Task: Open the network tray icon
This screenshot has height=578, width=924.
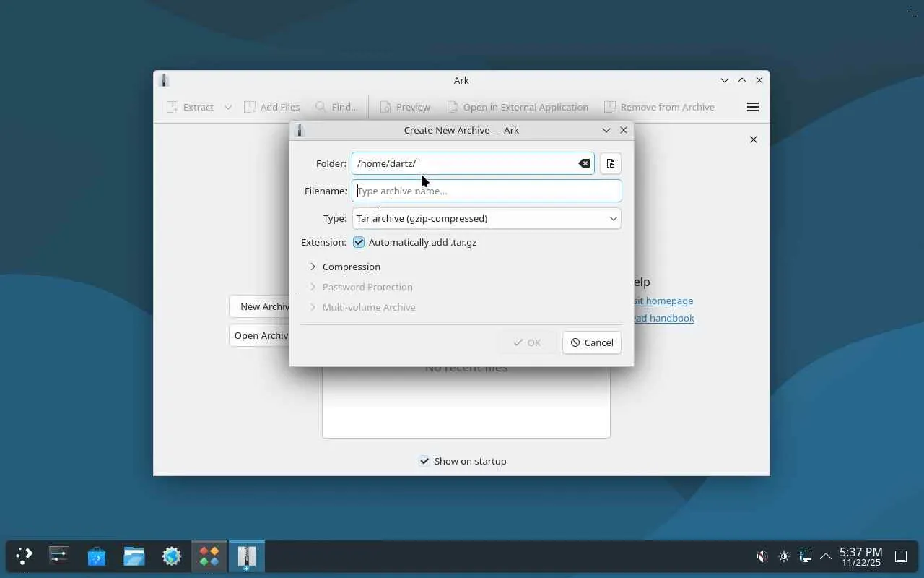Action: 806,556
